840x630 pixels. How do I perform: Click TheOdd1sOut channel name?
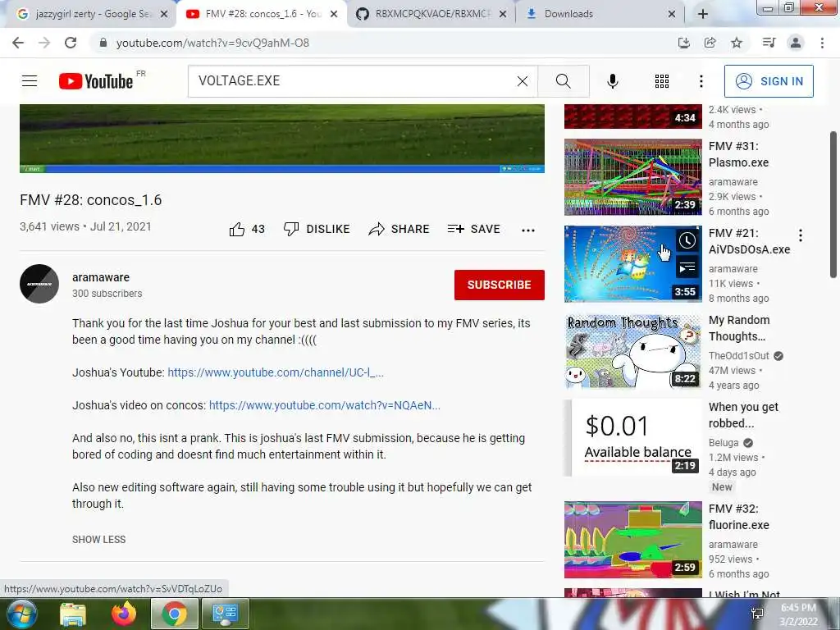[739, 356]
